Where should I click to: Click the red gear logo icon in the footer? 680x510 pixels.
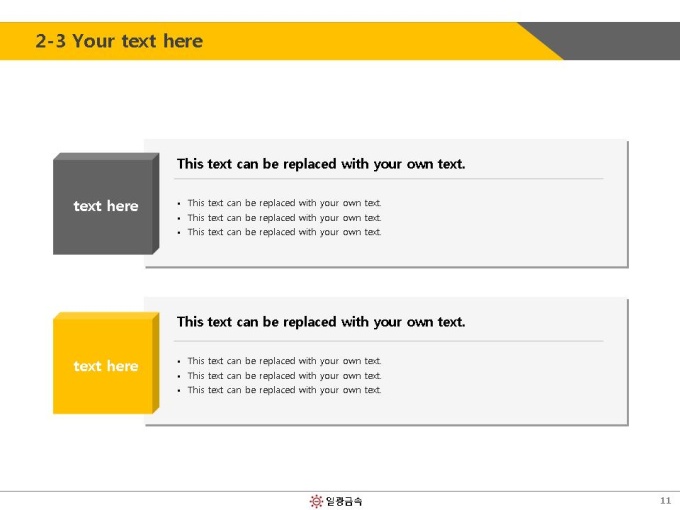click(316, 501)
